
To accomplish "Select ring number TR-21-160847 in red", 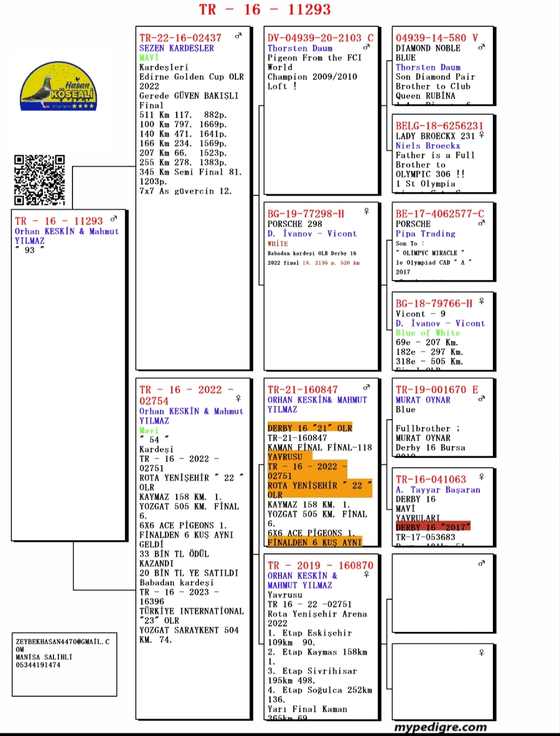I will coord(303,390).
